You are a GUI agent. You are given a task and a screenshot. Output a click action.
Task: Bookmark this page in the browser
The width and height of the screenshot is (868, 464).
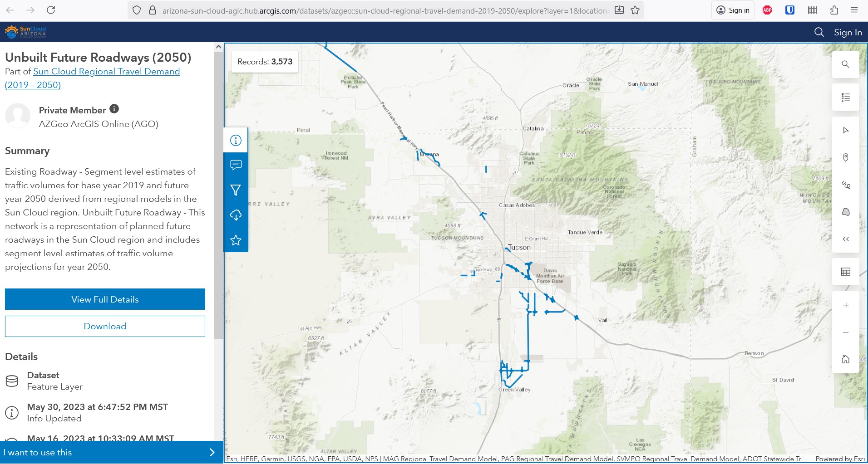coord(635,10)
